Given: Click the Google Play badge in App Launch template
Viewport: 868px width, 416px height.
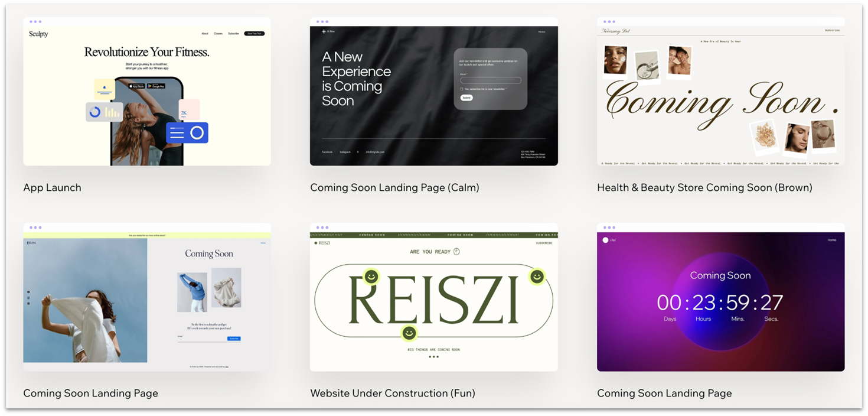Looking at the screenshot, I should pos(157,86).
